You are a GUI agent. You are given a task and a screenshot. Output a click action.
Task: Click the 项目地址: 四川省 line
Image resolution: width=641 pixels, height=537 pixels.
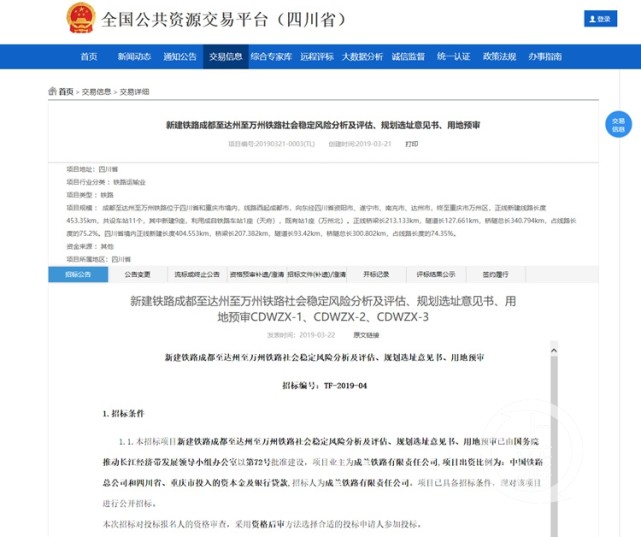(x=92, y=169)
